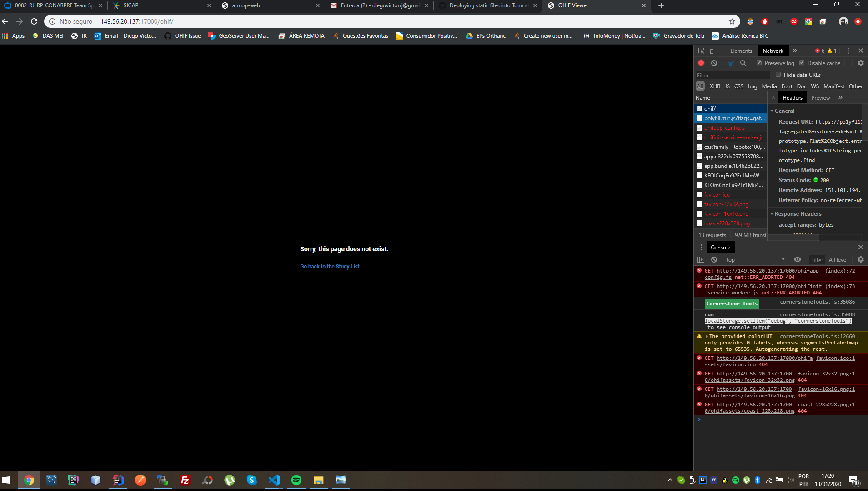The image size is (868, 491).
Task: Toggle the Disable cache checkbox
Action: [802, 63]
